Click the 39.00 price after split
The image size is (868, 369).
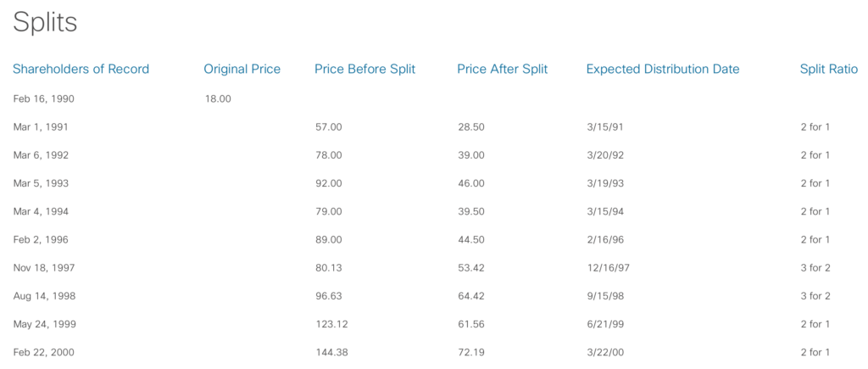[471, 155]
